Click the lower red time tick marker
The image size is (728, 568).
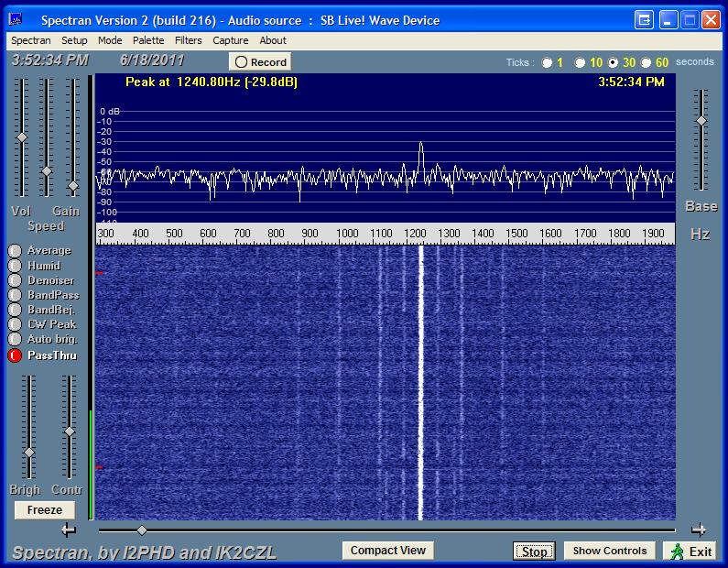click(x=99, y=466)
